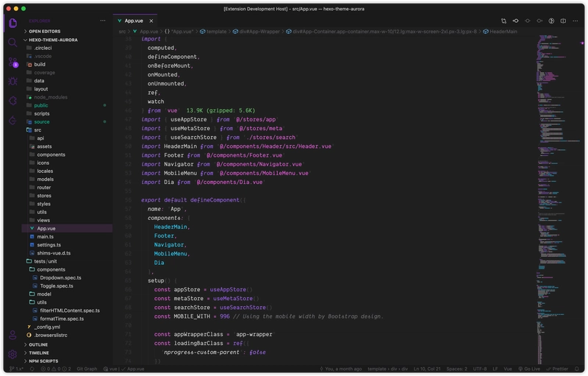Open the Explorer view in activity bar
Screen dimensions: 588x376
[12, 23]
